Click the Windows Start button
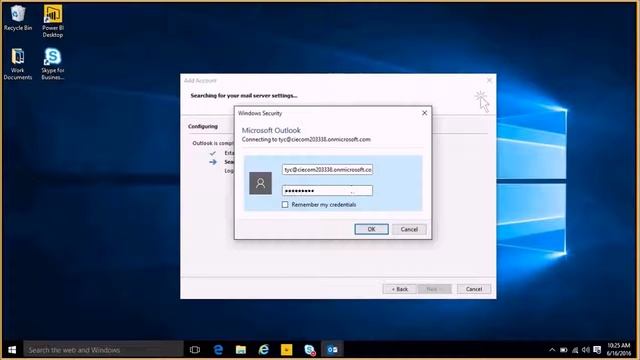This screenshot has width=640, height=360. pyautogui.click(x=12, y=350)
